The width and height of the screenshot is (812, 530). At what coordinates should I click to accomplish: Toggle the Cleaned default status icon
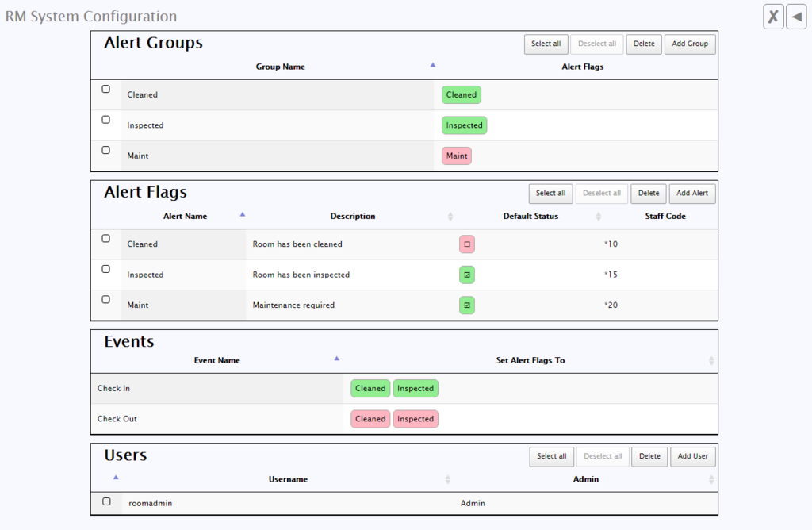coord(467,244)
